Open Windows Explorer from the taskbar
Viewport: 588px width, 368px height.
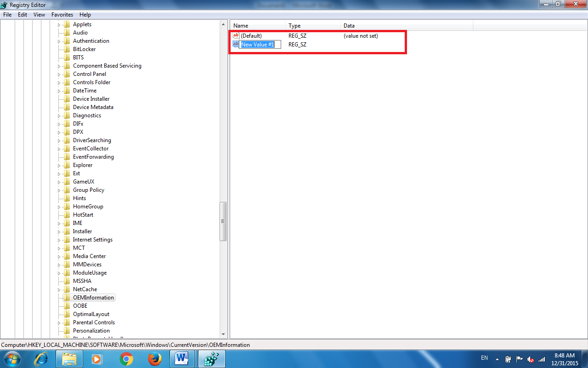coord(69,358)
